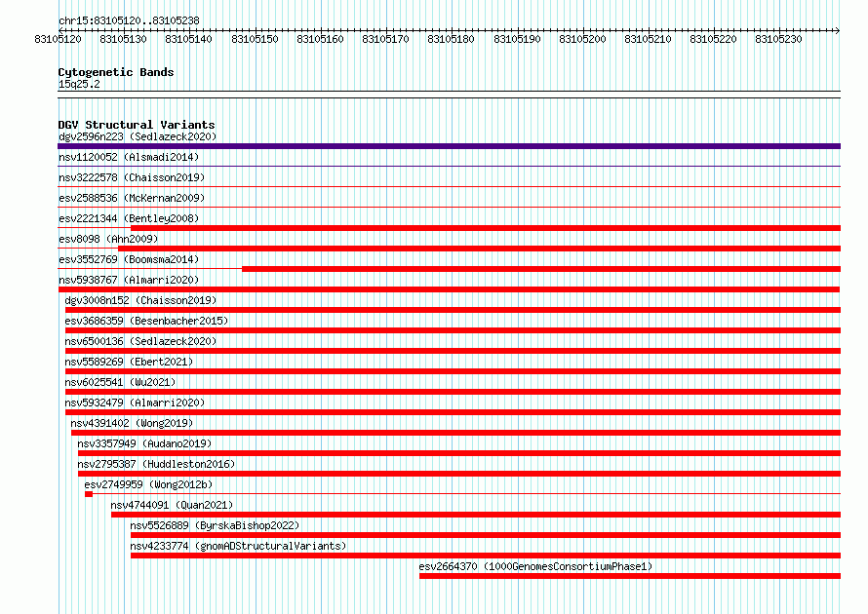Screen dimensions: 868x614
Task: Click the 83105230 ruler position label
Action: point(778,39)
